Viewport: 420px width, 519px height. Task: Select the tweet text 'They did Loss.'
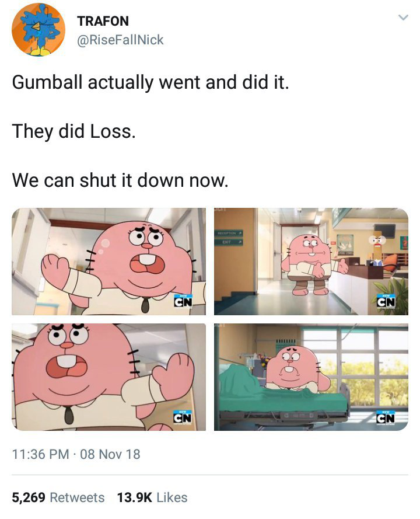73,131
